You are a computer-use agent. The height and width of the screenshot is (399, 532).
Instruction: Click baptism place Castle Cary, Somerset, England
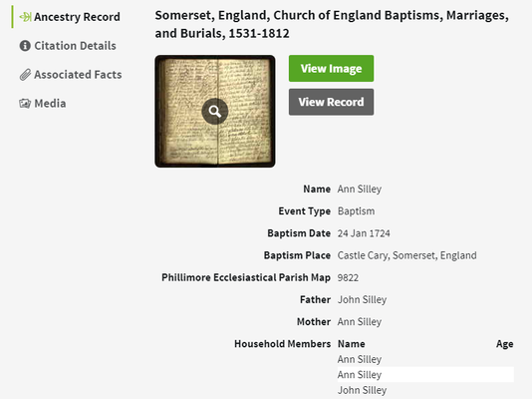[406, 255]
